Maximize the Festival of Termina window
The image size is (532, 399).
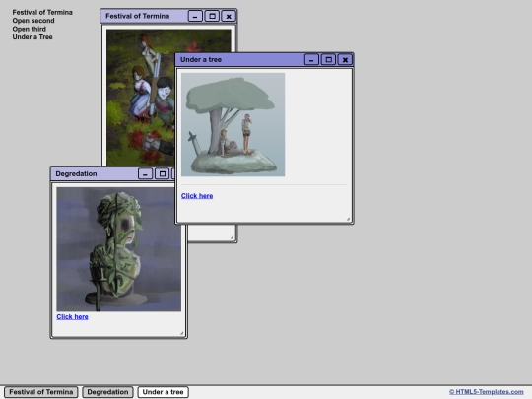click(212, 16)
